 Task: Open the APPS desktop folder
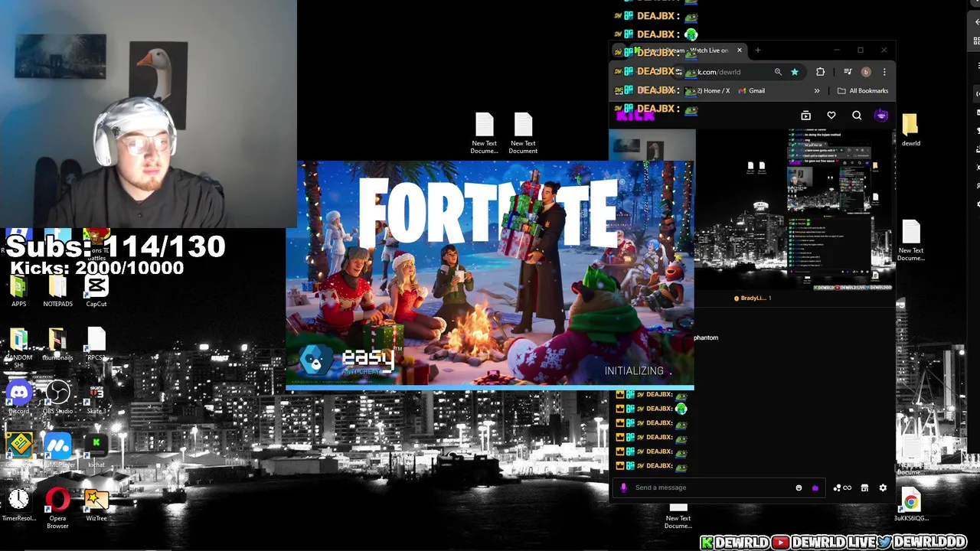pyautogui.click(x=19, y=292)
